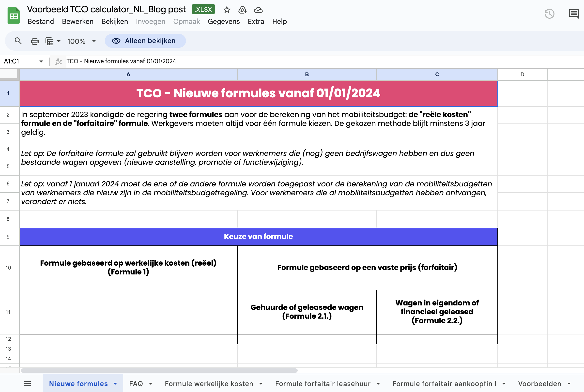Open the Gegevens menu
This screenshot has height=392, width=584.
tap(224, 21)
